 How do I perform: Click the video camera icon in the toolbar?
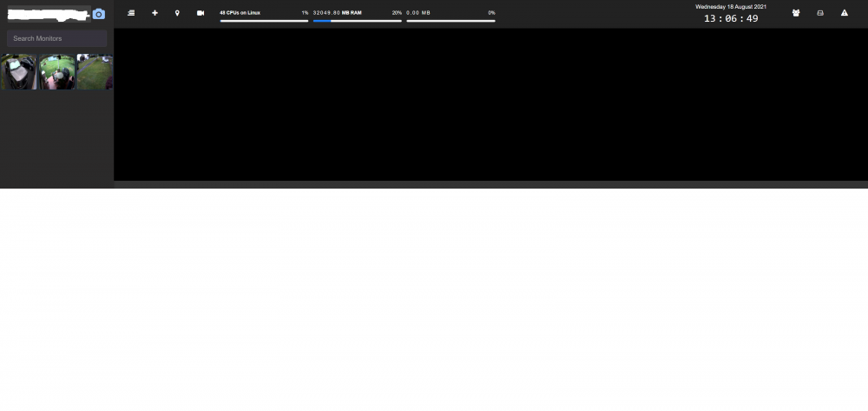(x=201, y=13)
